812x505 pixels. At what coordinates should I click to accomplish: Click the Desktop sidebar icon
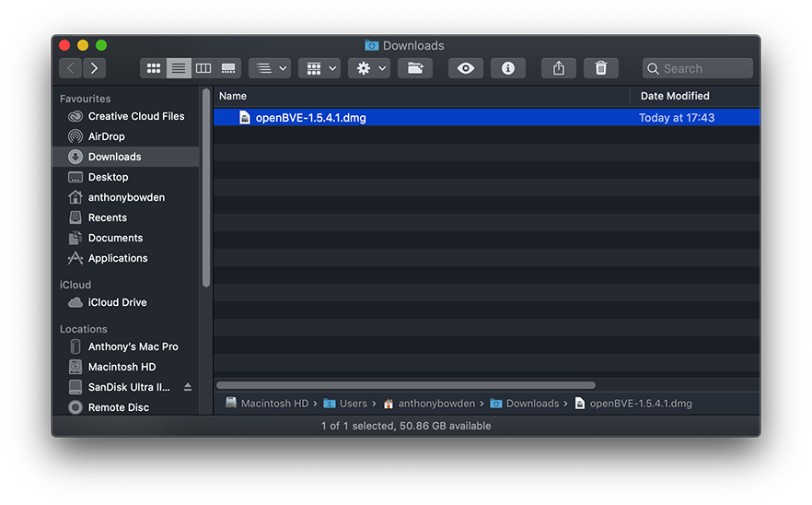point(75,177)
